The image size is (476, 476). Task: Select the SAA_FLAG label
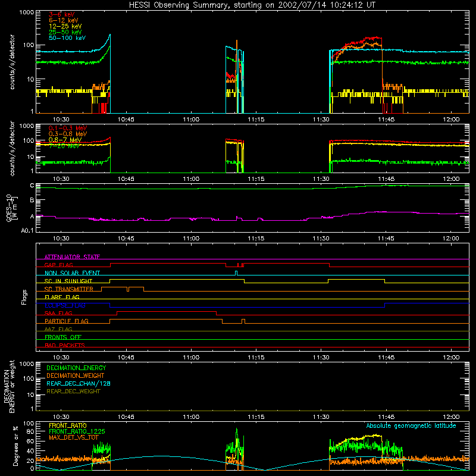click(x=58, y=313)
